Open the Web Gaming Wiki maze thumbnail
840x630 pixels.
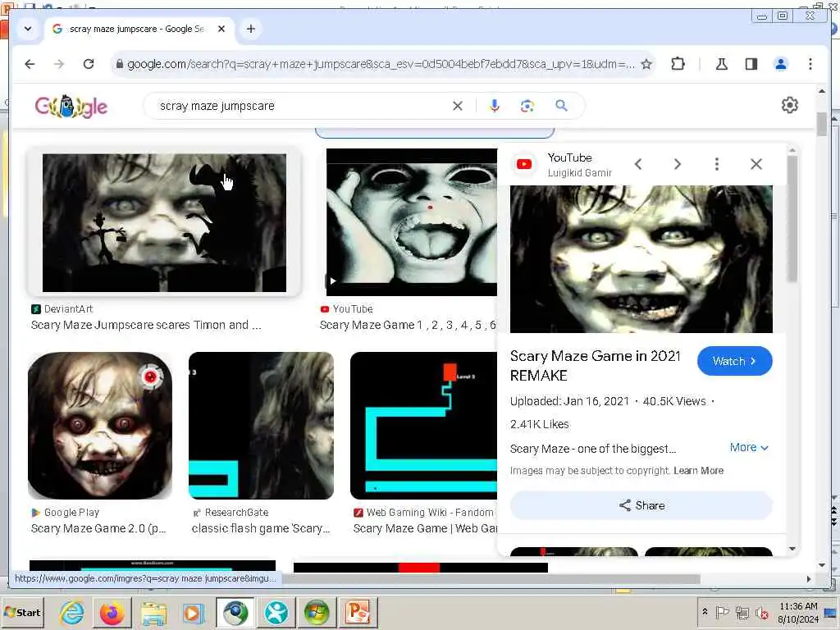pyautogui.click(x=424, y=426)
